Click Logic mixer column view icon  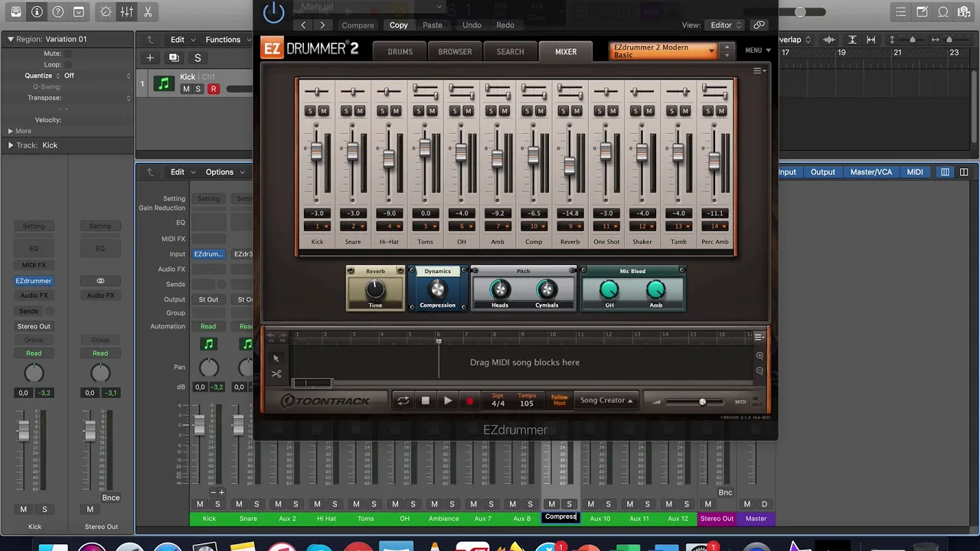coord(945,172)
